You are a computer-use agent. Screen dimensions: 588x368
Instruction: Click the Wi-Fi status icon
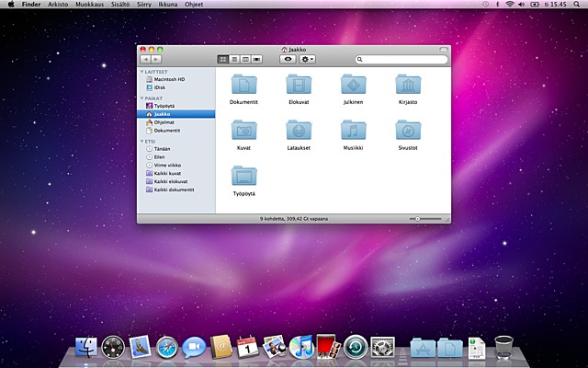pyautogui.click(x=509, y=4)
